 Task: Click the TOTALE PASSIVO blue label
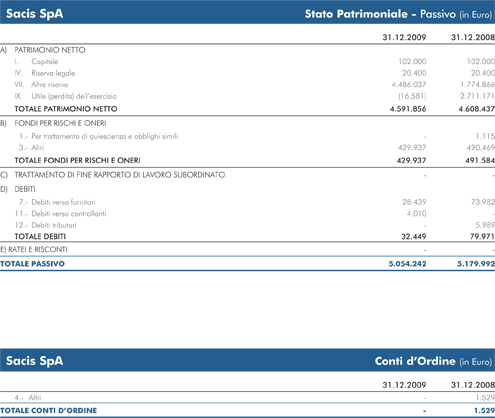point(32,264)
